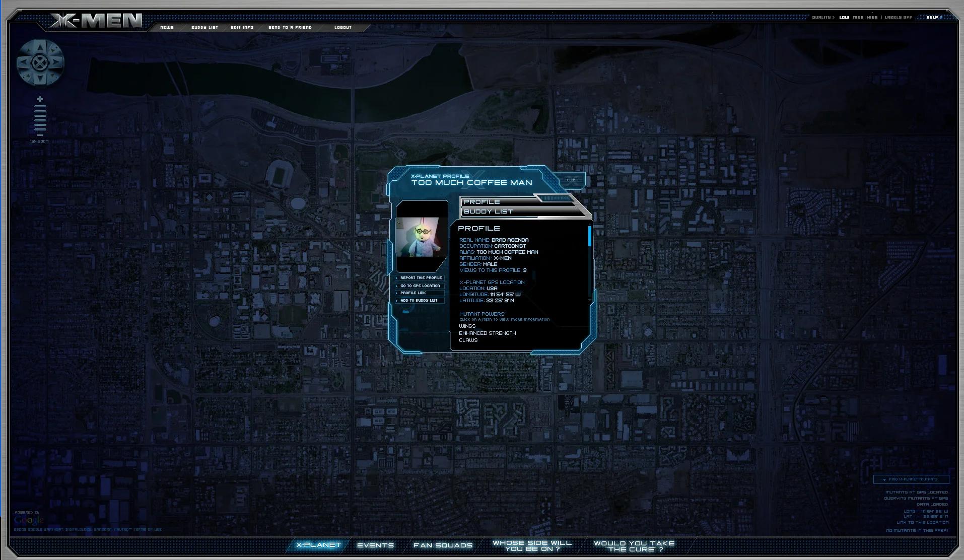964x560 pixels.
Task: Pan the map north with the up arrow
Action: pos(40,48)
